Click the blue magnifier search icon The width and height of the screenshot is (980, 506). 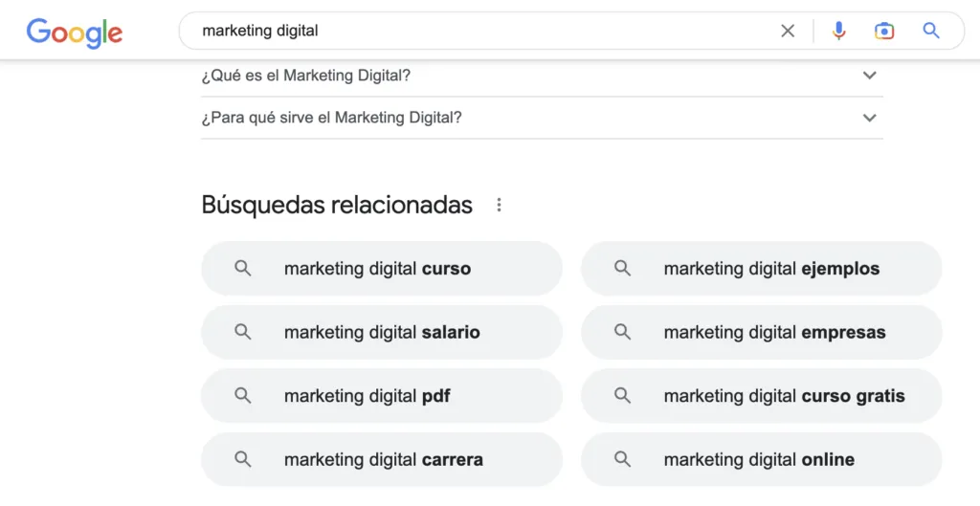pos(930,30)
